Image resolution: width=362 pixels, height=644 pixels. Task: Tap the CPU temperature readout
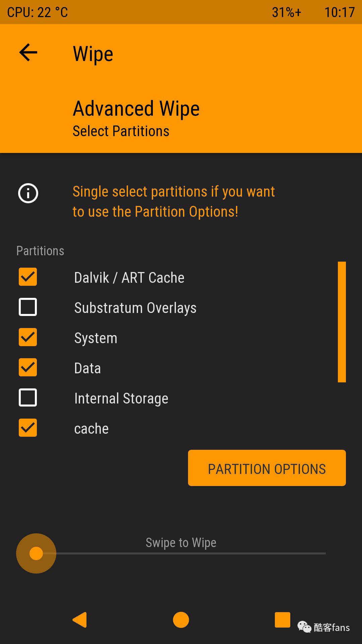coord(38,12)
